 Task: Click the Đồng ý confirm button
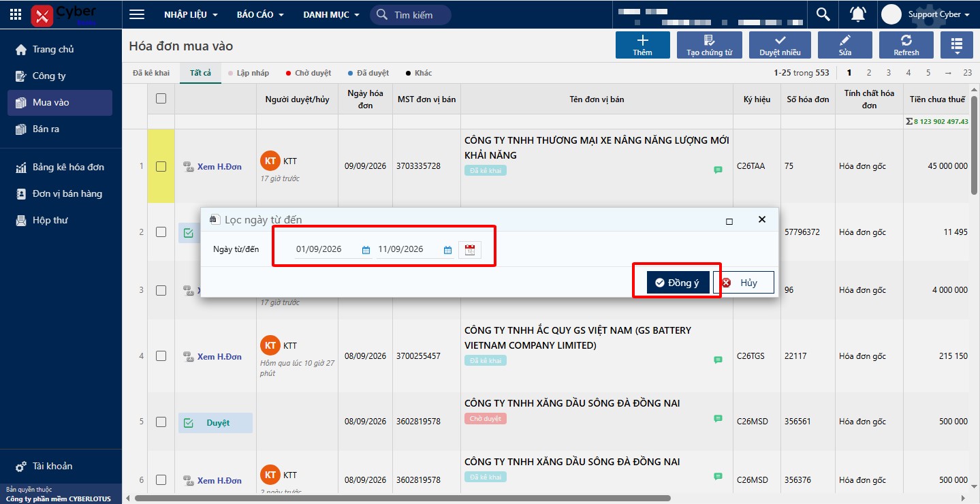pos(678,283)
